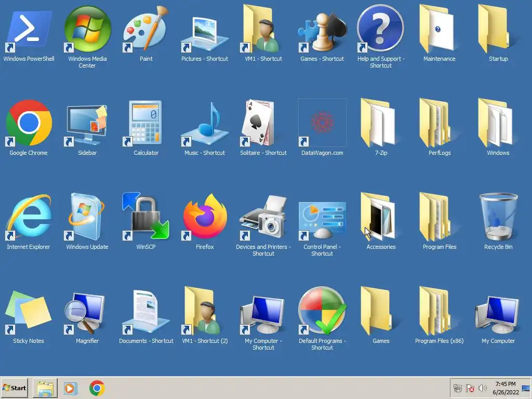Image resolution: width=532 pixels, height=399 pixels.
Task: Click the Show desktop monitor icon
Action: pyautogui.click(x=526, y=388)
